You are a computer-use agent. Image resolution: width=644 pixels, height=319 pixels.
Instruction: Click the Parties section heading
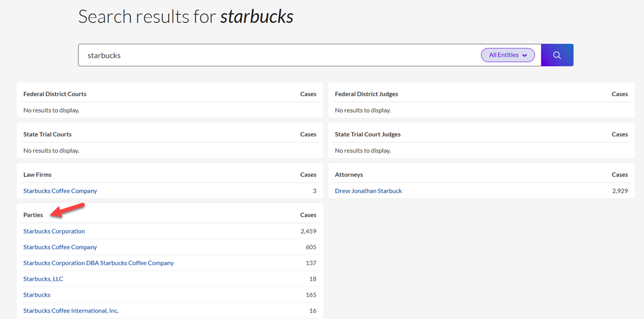click(33, 215)
